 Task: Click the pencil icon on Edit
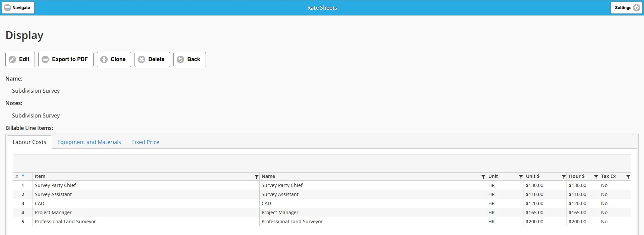pos(12,59)
